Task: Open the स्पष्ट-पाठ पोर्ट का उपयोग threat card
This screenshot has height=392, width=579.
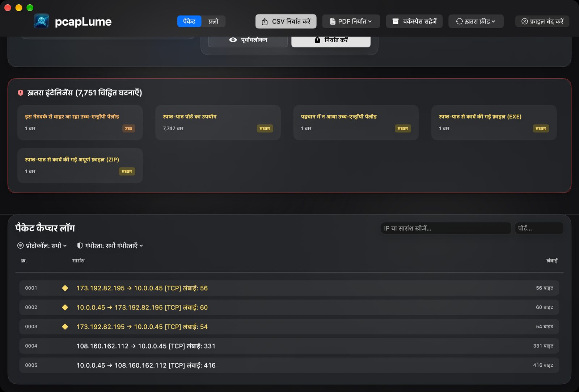Action: point(218,123)
